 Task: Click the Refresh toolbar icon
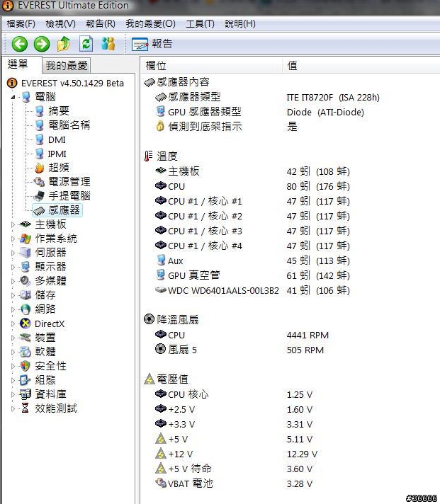pos(86,44)
